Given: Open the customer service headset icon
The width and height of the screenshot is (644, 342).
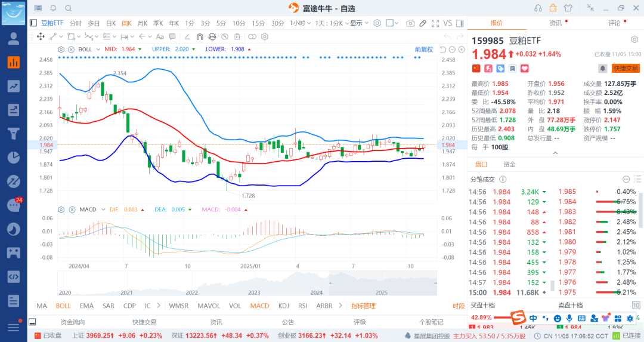Looking at the screenshot, I should tap(538, 8).
